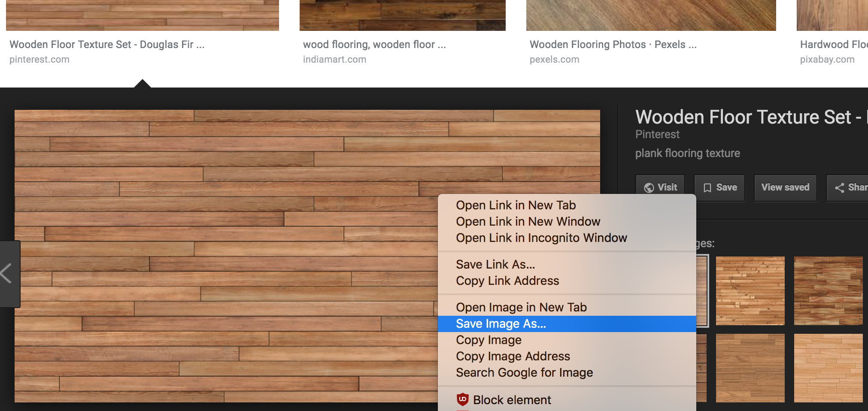Select Search Google for Image
The height and width of the screenshot is (411, 868).
(567, 373)
